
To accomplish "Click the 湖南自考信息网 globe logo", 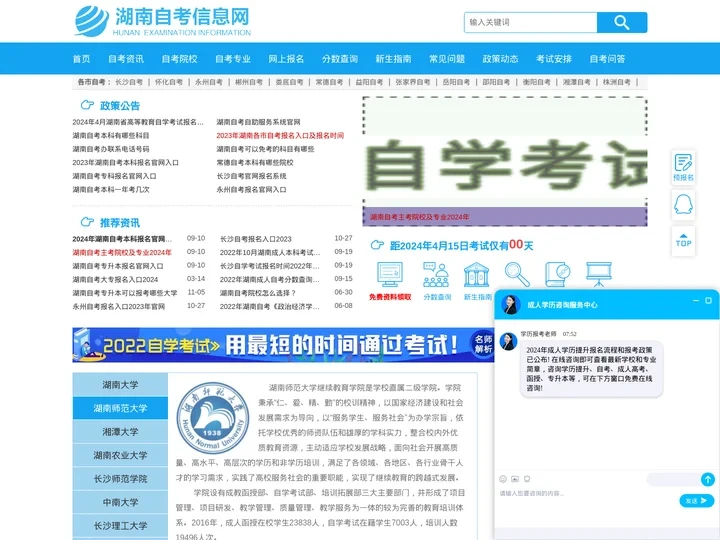I will (x=91, y=21).
